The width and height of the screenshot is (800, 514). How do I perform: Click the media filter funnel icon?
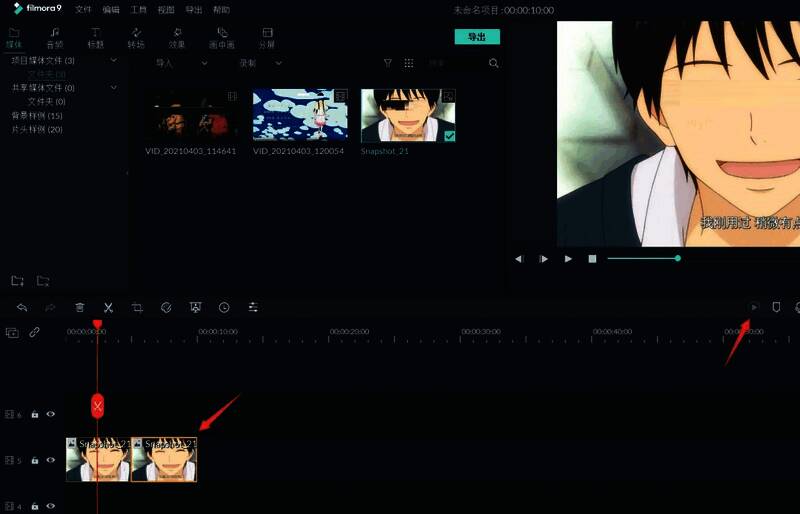coord(388,63)
